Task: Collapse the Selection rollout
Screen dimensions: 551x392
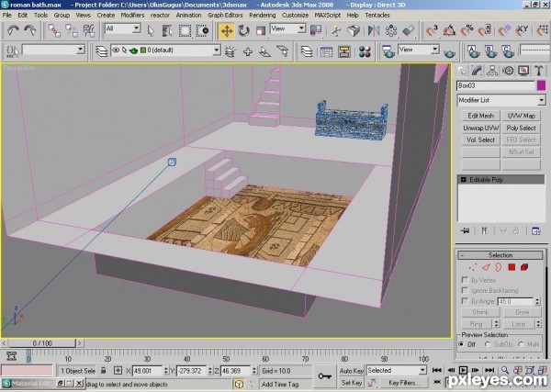Action: pos(500,255)
